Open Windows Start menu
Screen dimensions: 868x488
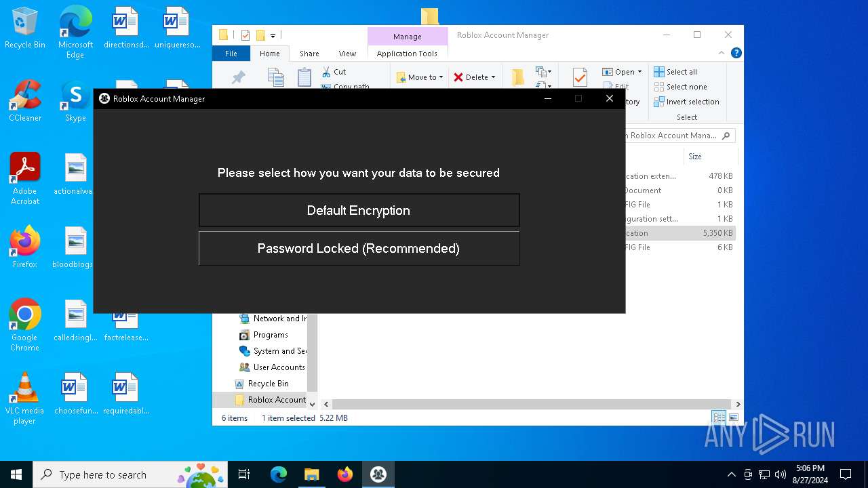(x=16, y=474)
